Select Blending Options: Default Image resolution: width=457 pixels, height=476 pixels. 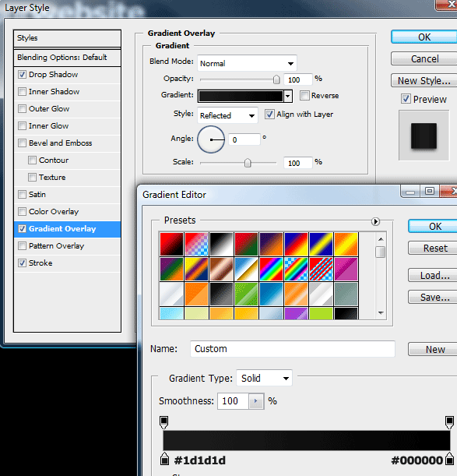[x=68, y=58]
